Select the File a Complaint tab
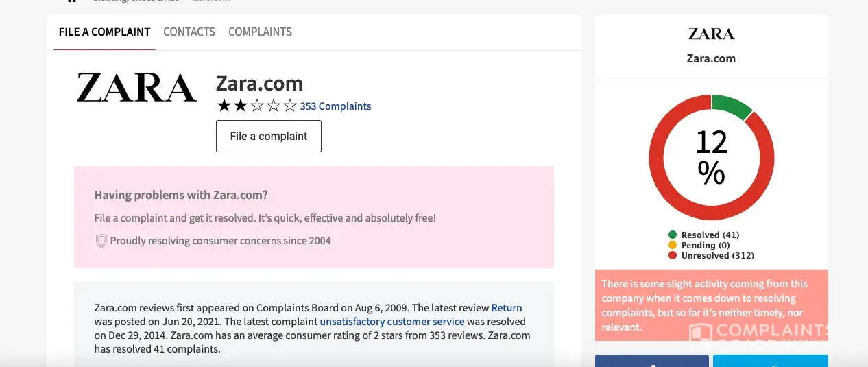The height and width of the screenshot is (367, 868). tap(104, 32)
